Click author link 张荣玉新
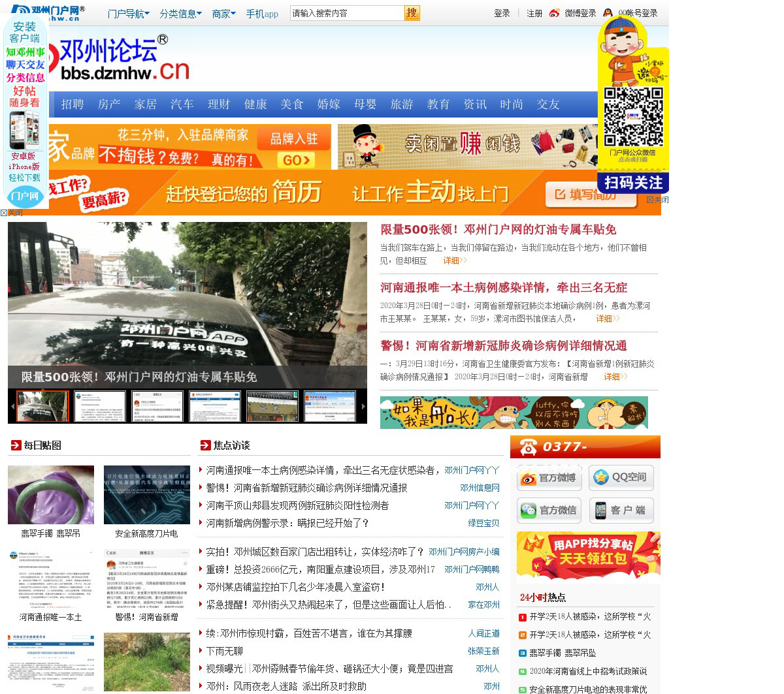 [483, 651]
